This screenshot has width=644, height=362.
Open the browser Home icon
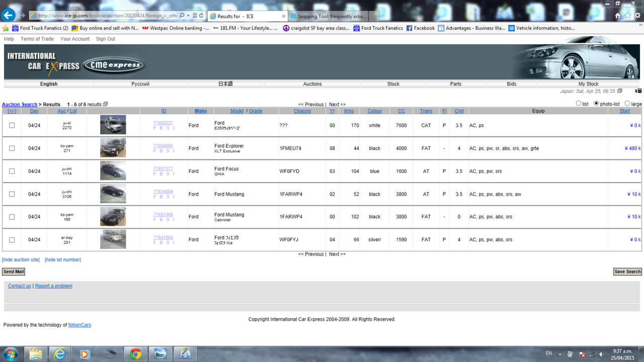click(x=618, y=16)
